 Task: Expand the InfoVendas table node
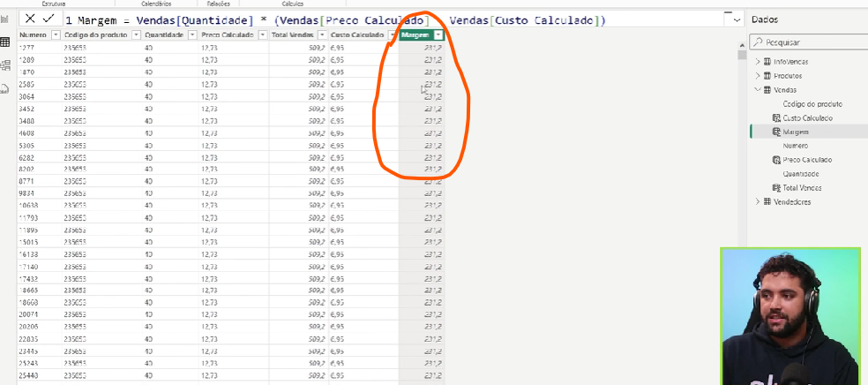(758, 62)
